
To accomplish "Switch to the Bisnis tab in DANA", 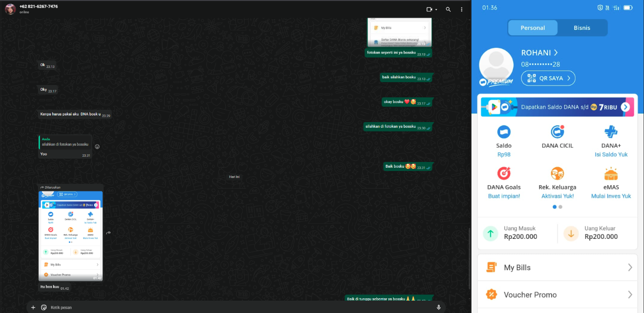I will point(582,28).
